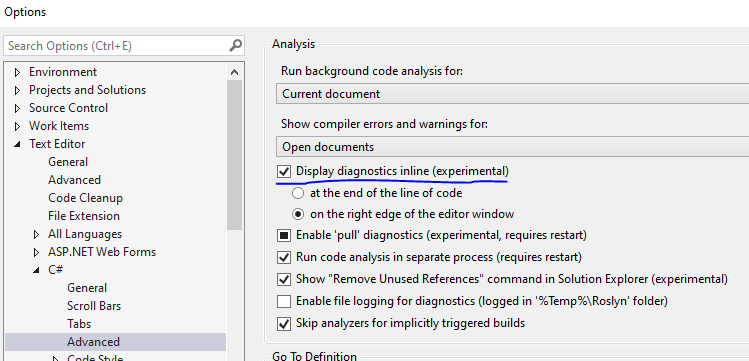Image resolution: width=749 pixels, height=361 pixels.
Task: Open Advanced under Text Editor
Action: pyautogui.click(x=74, y=180)
